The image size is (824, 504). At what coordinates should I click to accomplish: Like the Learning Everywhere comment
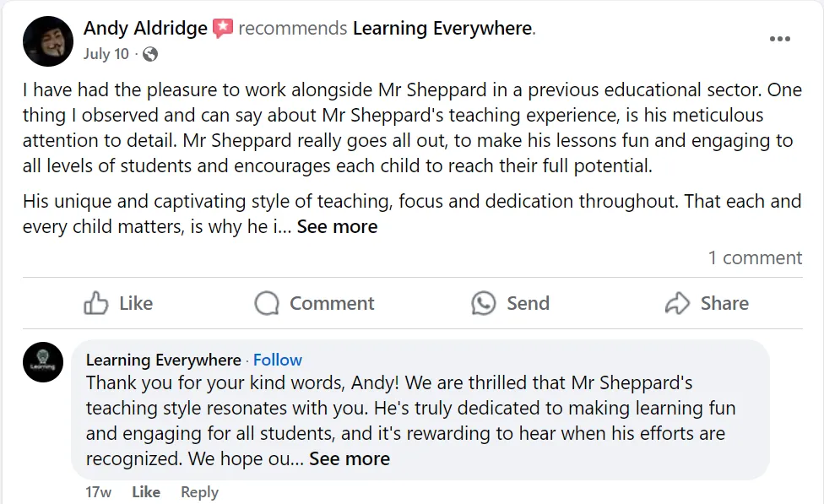click(x=146, y=492)
